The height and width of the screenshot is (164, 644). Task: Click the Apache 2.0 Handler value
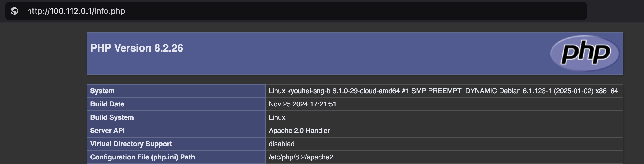coord(299,131)
